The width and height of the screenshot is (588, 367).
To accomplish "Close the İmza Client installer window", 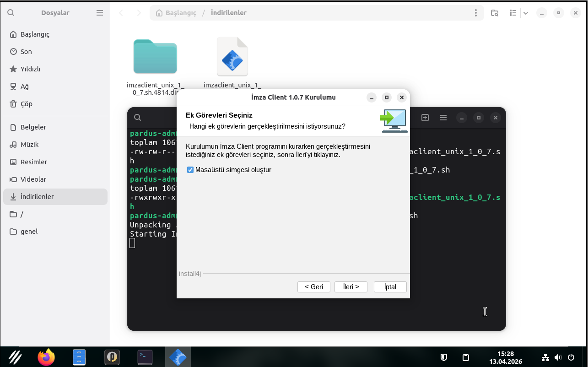I will (x=402, y=97).
